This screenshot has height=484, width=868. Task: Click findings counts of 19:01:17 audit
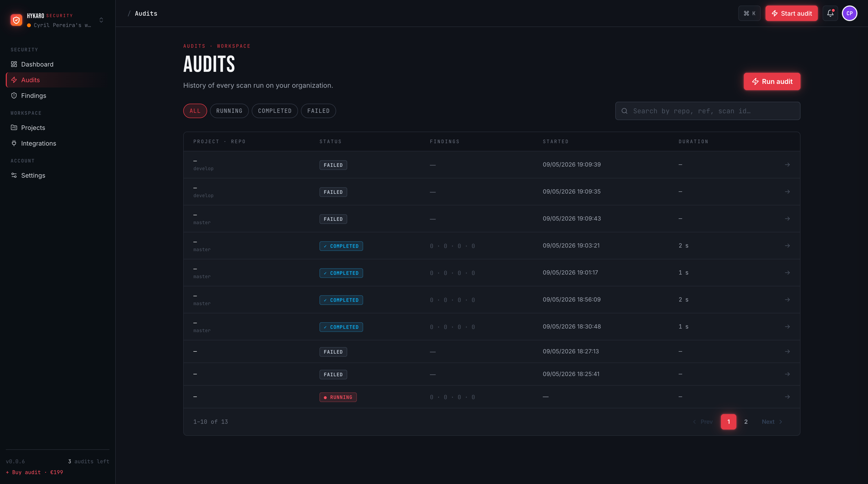[452, 273]
